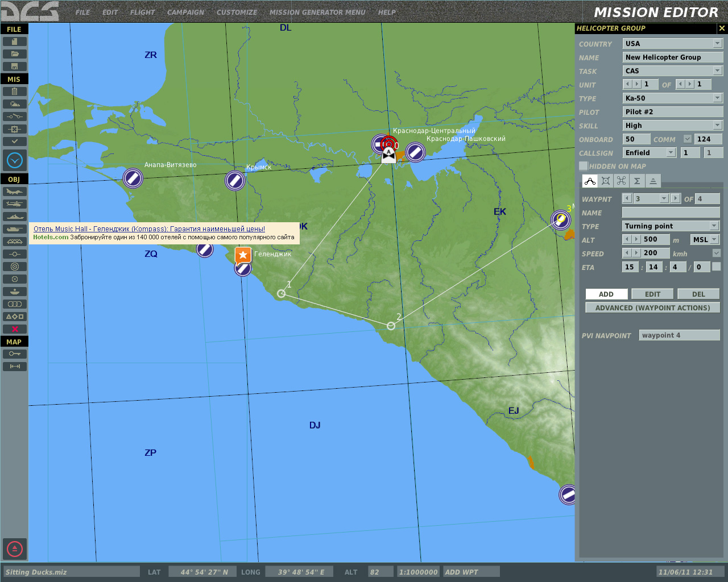Click the DEL waypoint button
728x582 pixels.
[x=698, y=294]
